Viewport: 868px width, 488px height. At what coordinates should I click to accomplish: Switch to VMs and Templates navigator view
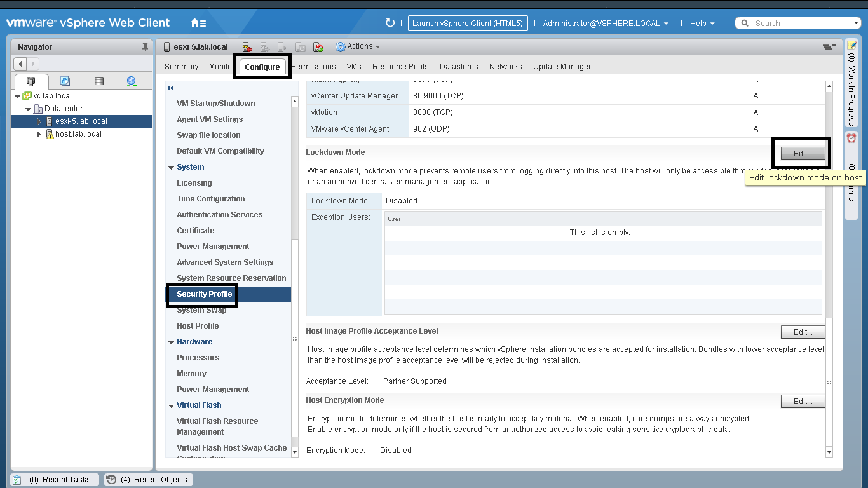pyautogui.click(x=65, y=81)
